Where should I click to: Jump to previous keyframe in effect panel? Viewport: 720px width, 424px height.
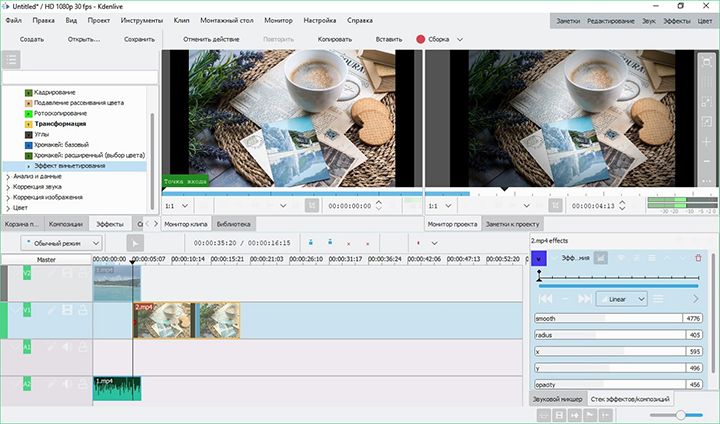point(545,299)
